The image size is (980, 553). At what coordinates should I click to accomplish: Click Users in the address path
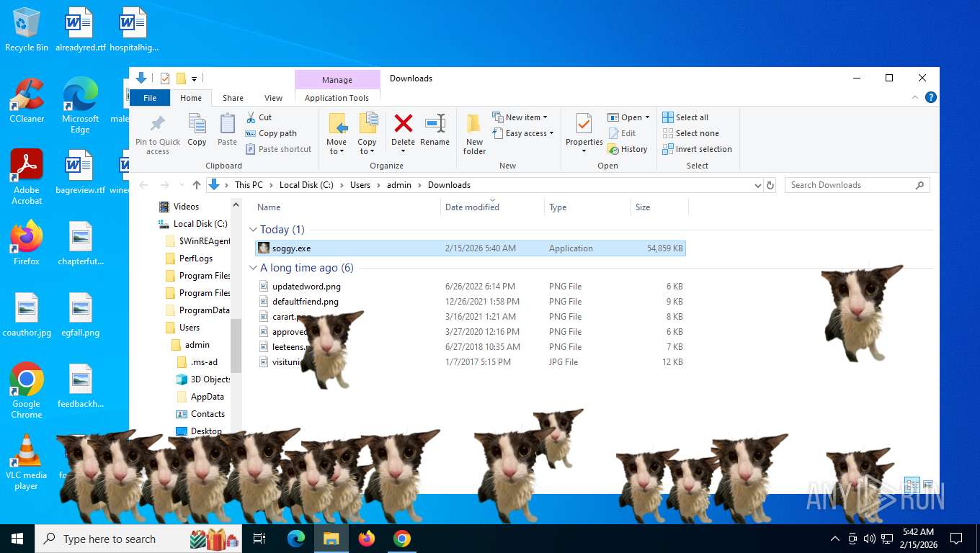(360, 185)
